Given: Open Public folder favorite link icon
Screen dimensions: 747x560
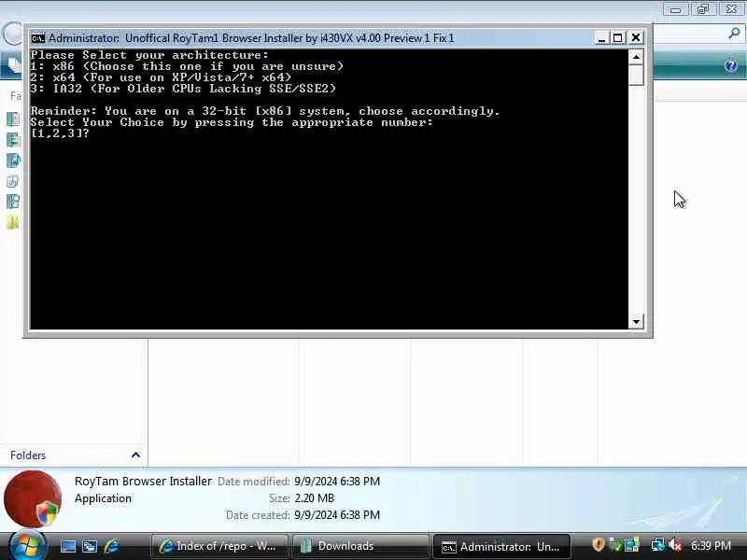Looking at the screenshot, I should click(x=13, y=222).
